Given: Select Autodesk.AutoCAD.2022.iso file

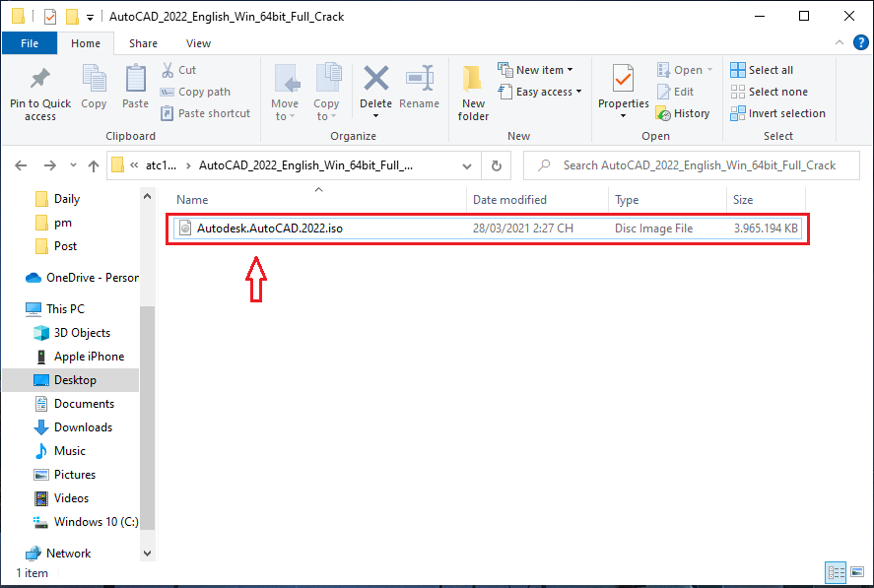Looking at the screenshot, I should pyautogui.click(x=488, y=229).
